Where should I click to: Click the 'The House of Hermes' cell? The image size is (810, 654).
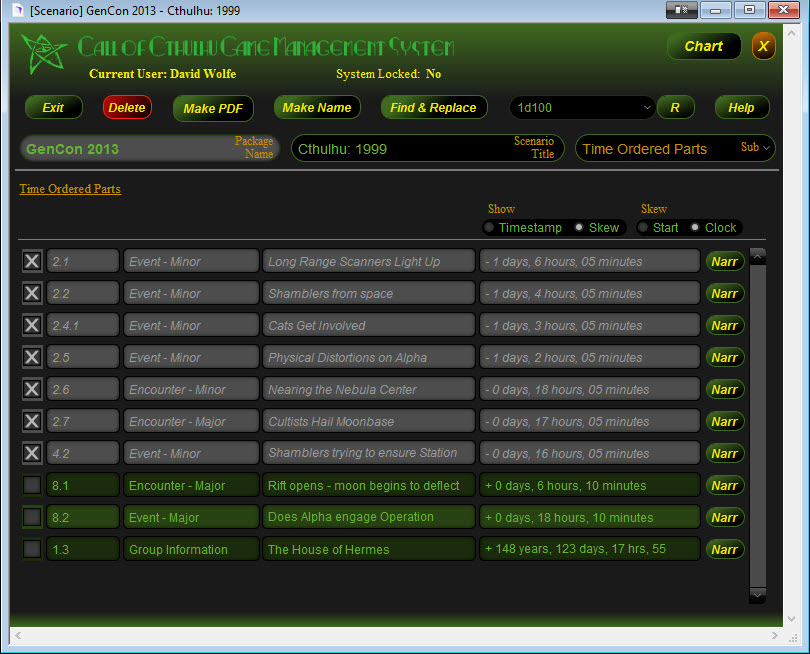tap(368, 549)
